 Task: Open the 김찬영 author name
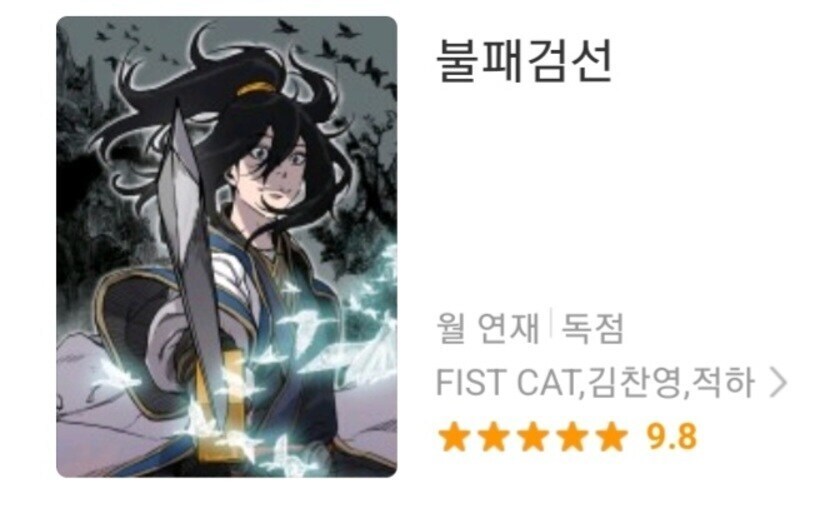[634, 383]
